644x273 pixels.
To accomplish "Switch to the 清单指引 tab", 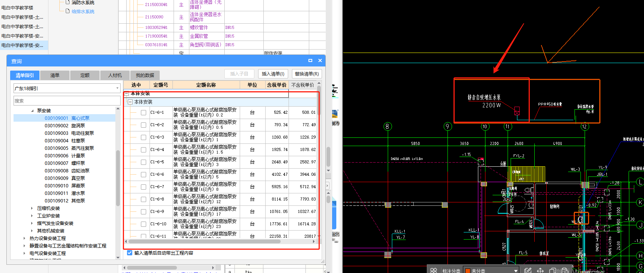I will [x=25, y=75].
